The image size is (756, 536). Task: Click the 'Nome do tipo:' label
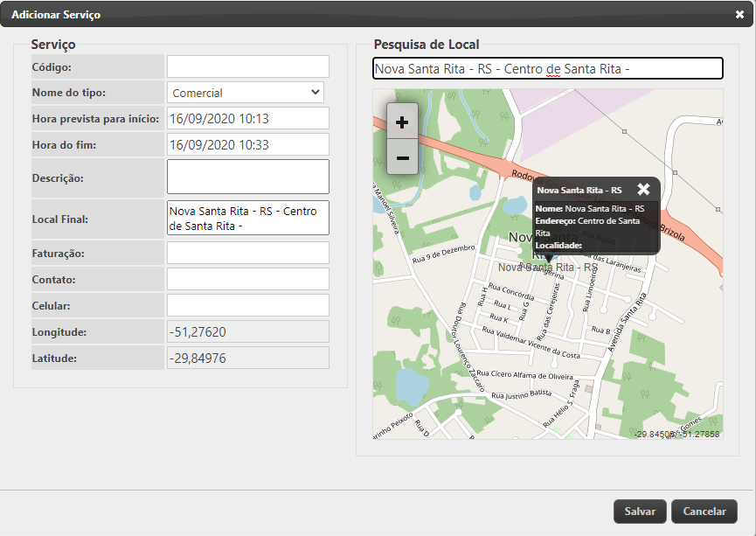(x=69, y=93)
